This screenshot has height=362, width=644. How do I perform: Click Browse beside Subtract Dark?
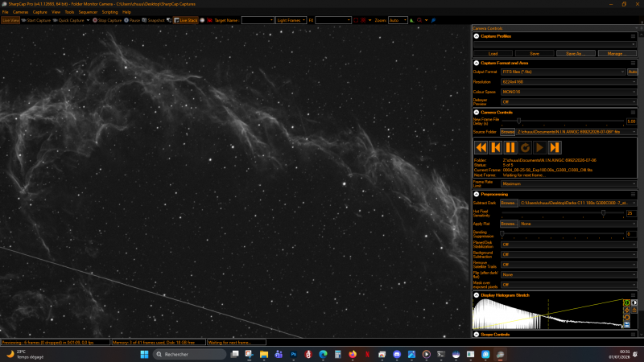coord(509,203)
